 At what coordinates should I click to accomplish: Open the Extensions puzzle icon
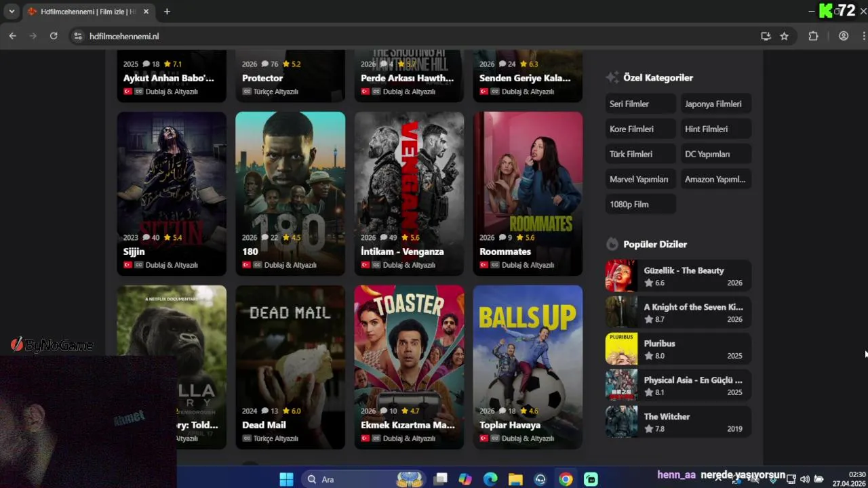[814, 36]
